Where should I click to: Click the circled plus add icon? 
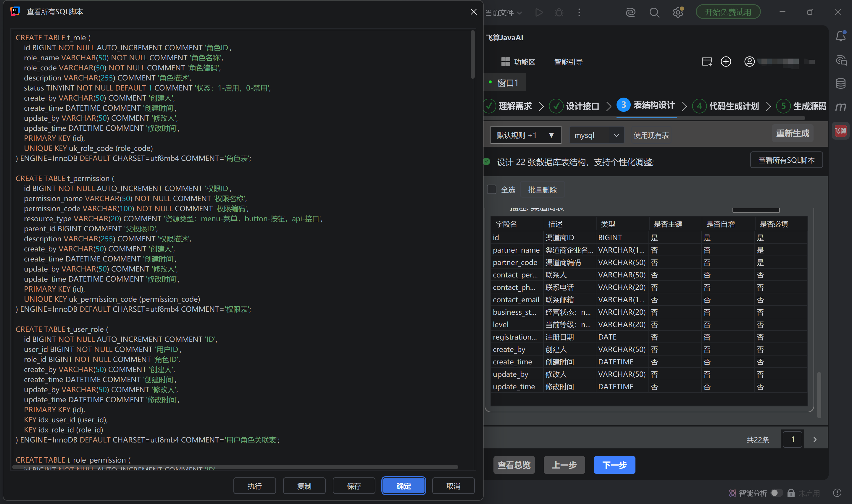point(726,62)
